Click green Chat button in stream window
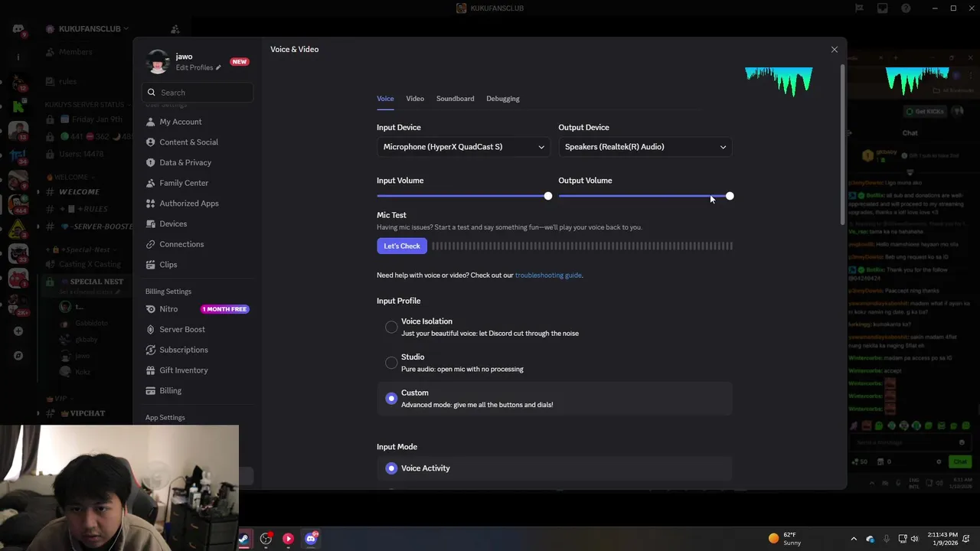This screenshot has height=551, width=980. [x=959, y=461]
